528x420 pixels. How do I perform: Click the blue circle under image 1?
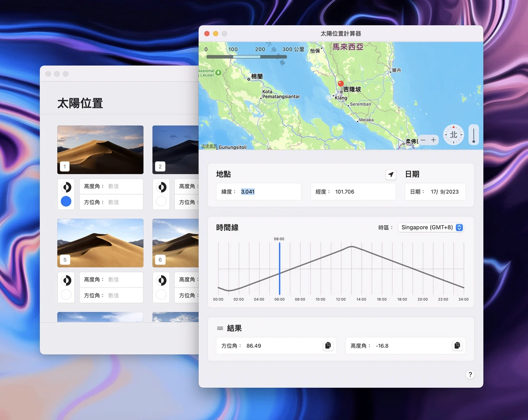66,201
